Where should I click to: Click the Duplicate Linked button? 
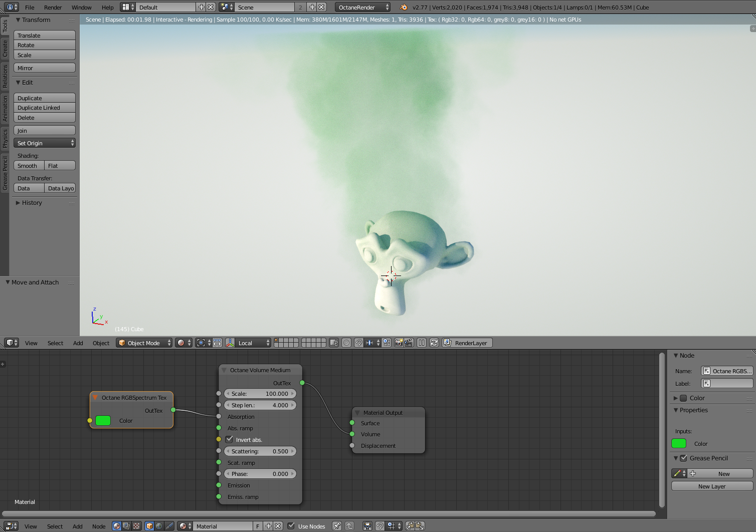45,108
